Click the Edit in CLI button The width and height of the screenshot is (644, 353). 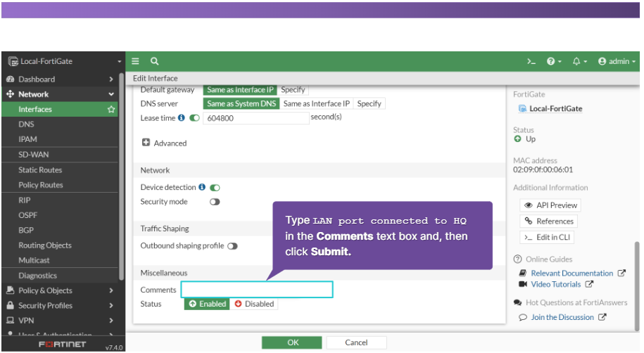(547, 237)
